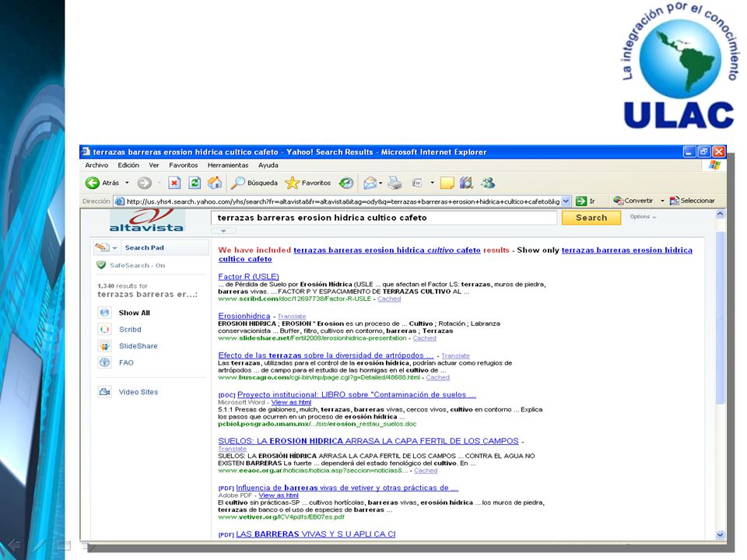Go to the Home page icon
Image resolution: width=747 pixels, height=560 pixels.
click(x=215, y=182)
